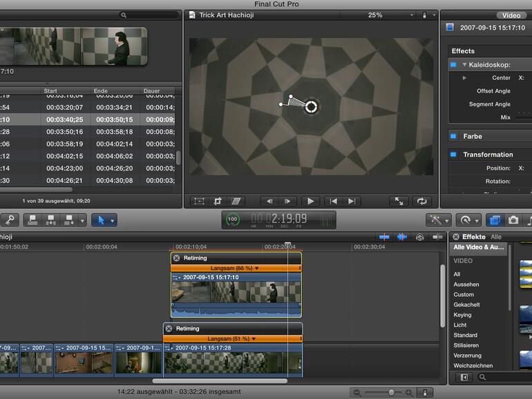Click the timeline zoom slider
This screenshot has height=399, width=532.
391,392
